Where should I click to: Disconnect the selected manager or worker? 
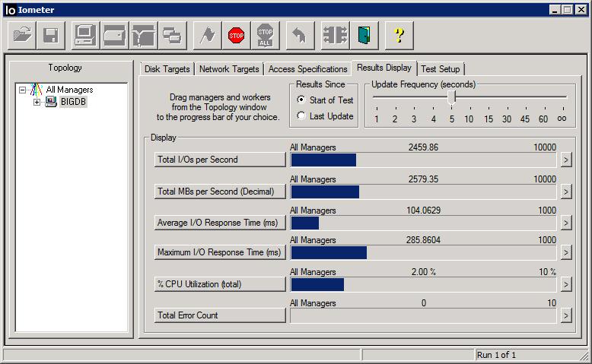pyautogui.click(x=336, y=36)
